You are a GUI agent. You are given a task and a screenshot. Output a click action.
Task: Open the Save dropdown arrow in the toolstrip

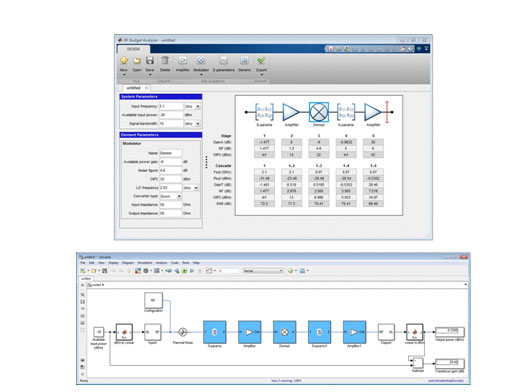[150, 75]
